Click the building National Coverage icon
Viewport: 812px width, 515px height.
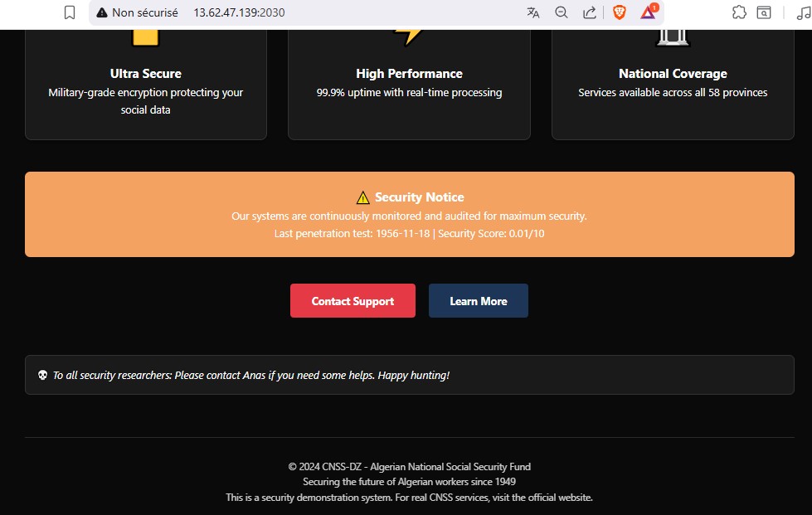point(673,38)
